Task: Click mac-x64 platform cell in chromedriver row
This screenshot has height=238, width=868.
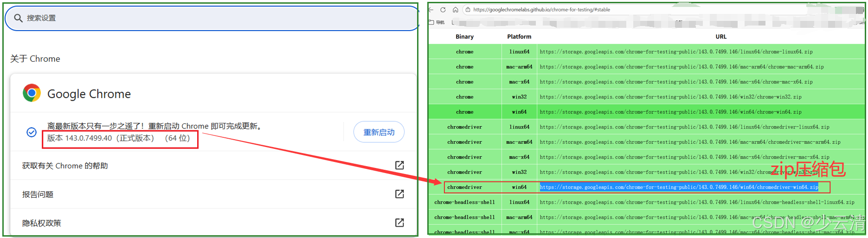Action: [519, 157]
